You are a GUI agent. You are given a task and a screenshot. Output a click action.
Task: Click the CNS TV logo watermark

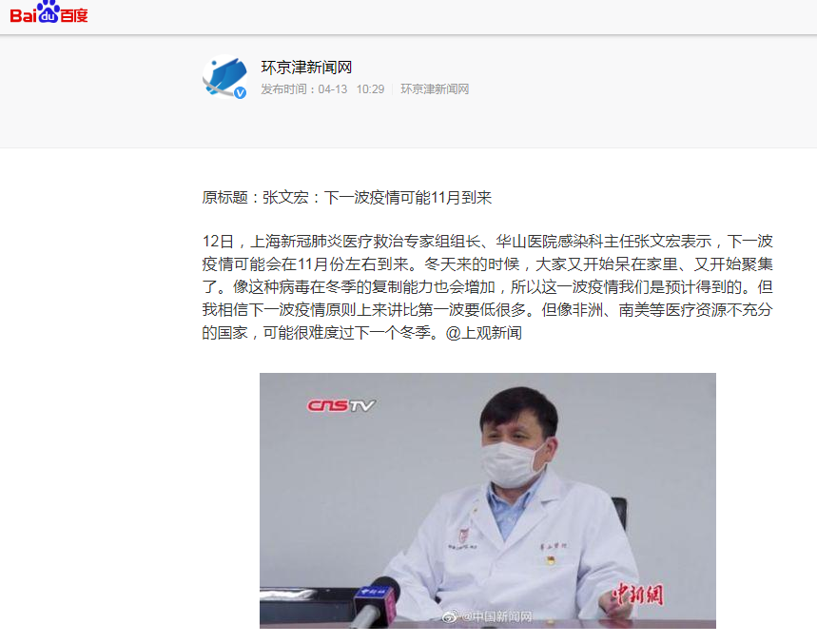[341, 405]
